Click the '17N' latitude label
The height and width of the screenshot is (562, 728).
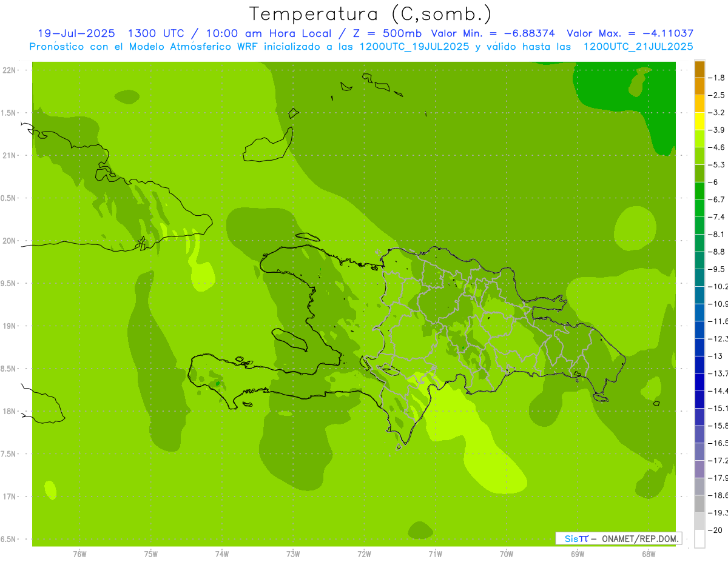[x=9, y=497]
